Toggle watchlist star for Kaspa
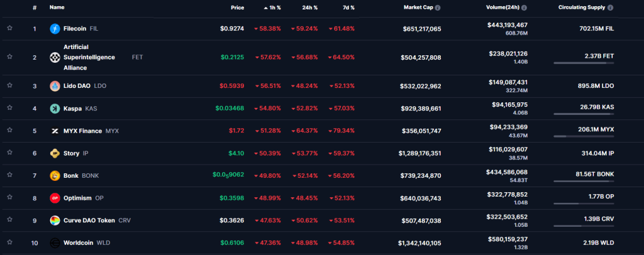644x255 pixels. pos(9,108)
